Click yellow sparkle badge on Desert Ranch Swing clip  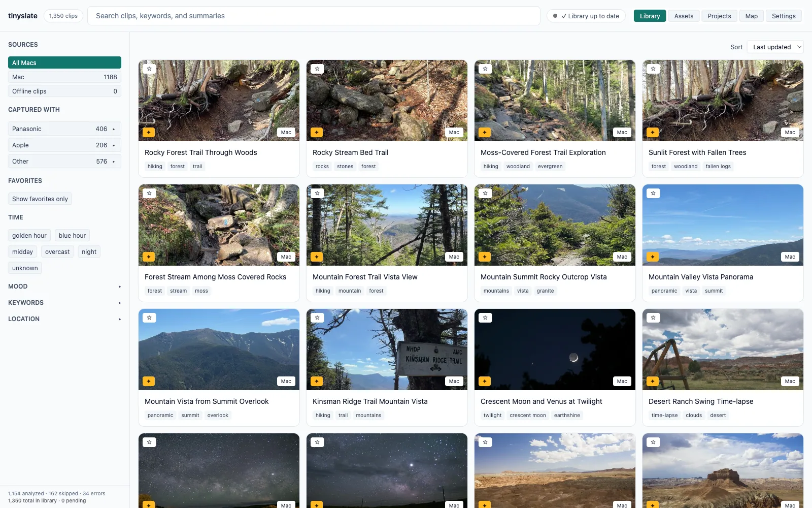click(653, 382)
